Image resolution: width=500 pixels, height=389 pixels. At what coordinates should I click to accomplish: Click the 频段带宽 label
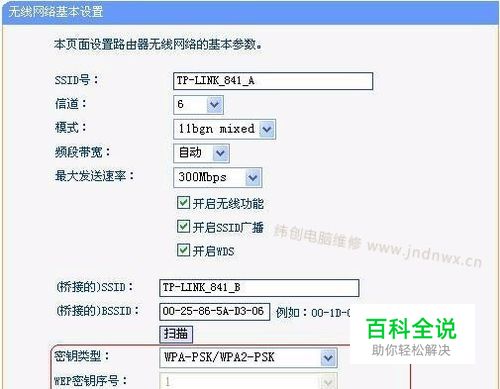click(82, 152)
